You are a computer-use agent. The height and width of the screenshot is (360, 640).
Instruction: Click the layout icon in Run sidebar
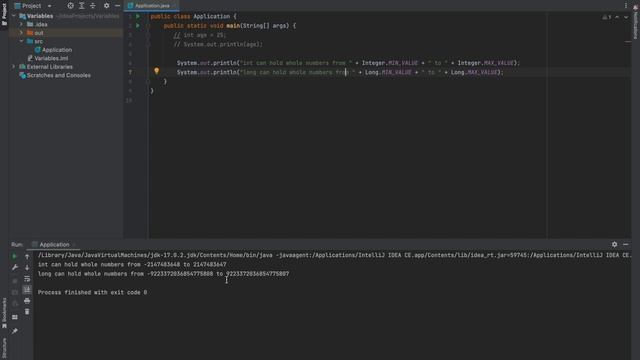pos(15,317)
